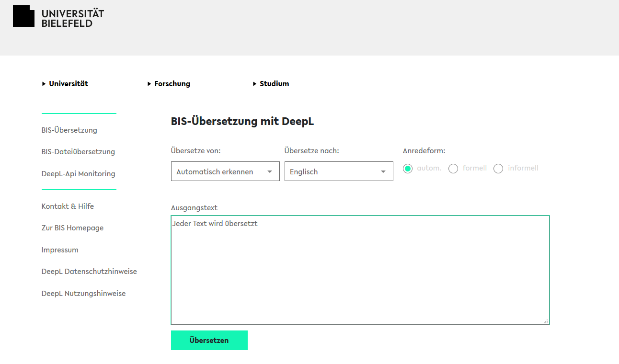The image size is (619, 364).
Task: Grab the text area resize handle
Action: coord(546,321)
